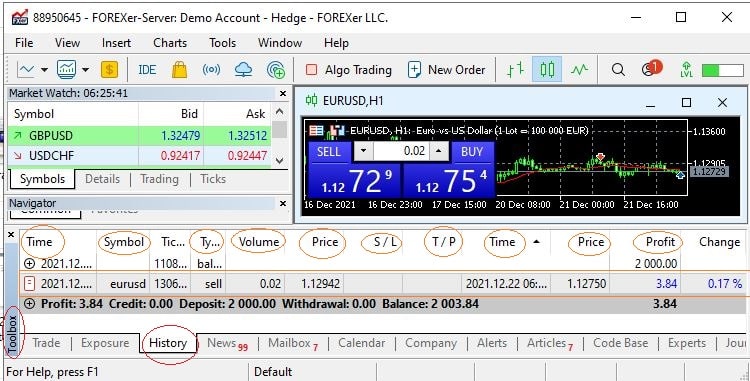Open the volume dropdown arrow beside 0.02
Screen dimensions: 750x381
tap(364, 152)
